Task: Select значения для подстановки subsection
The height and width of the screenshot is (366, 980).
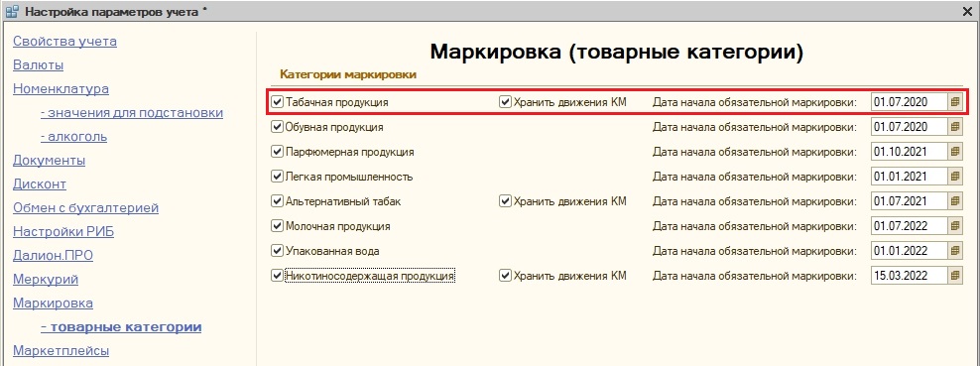Action: [131, 112]
